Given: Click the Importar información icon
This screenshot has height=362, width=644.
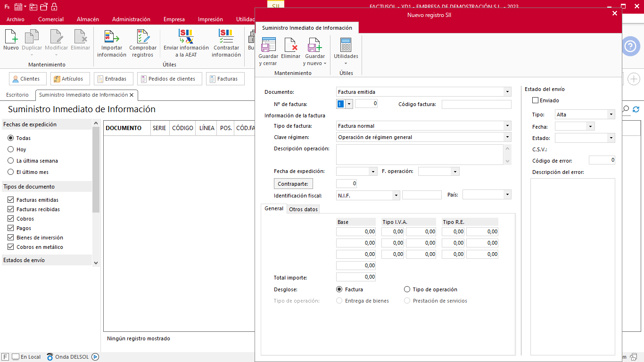Looking at the screenshot, I should (112, 37).
